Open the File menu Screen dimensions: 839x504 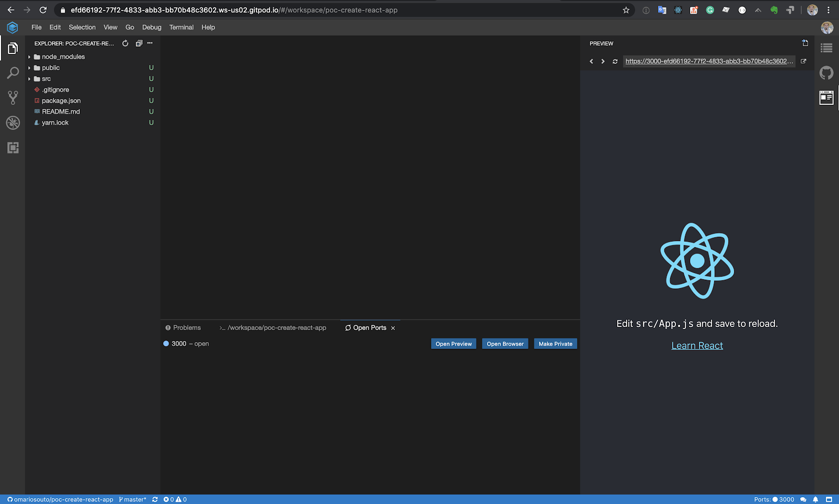tap(36, 27)
